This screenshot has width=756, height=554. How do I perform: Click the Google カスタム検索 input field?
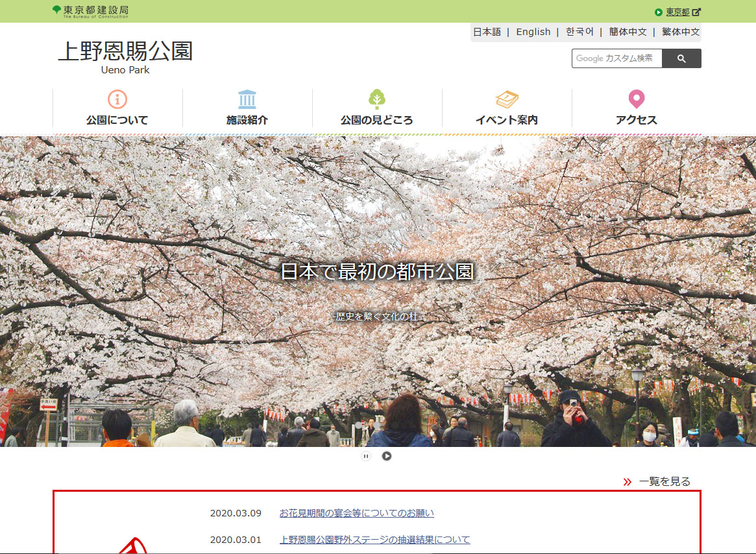(x=616, y=58)
